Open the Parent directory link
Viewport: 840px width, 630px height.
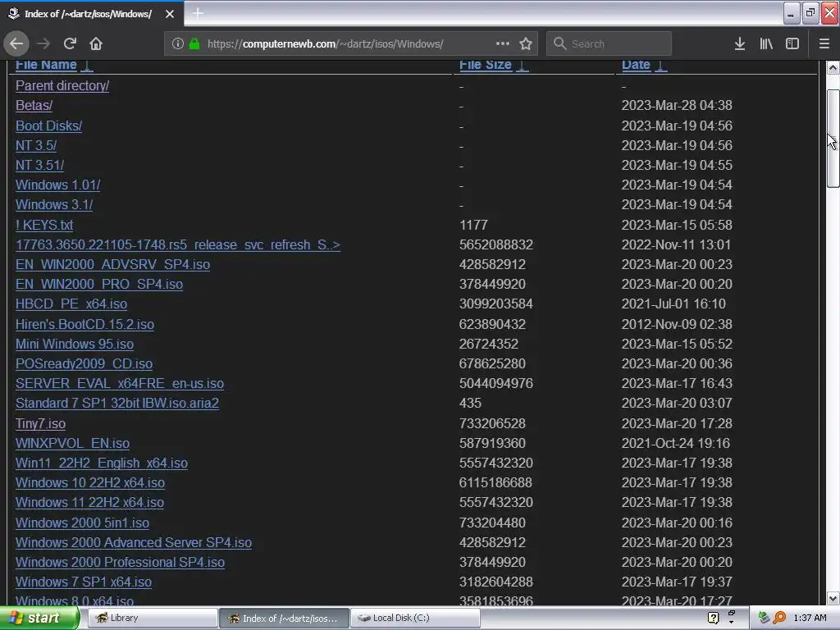coord(62,85)
